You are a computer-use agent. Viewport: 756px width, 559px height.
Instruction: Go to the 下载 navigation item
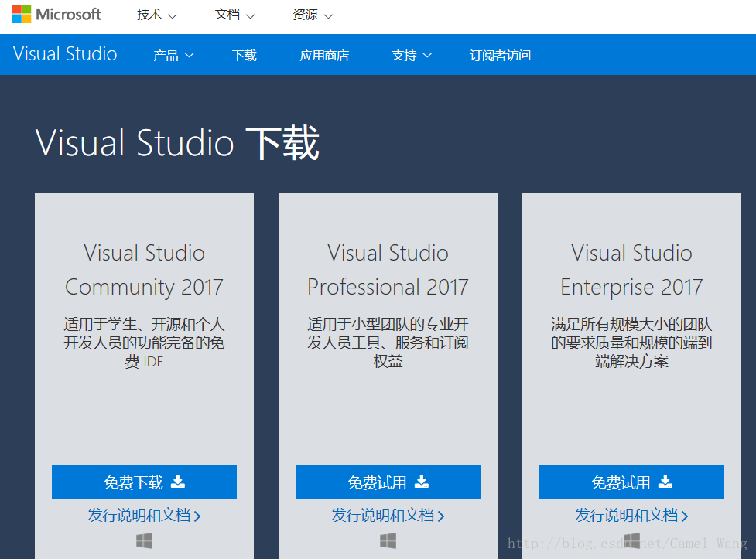click(245, 56)
